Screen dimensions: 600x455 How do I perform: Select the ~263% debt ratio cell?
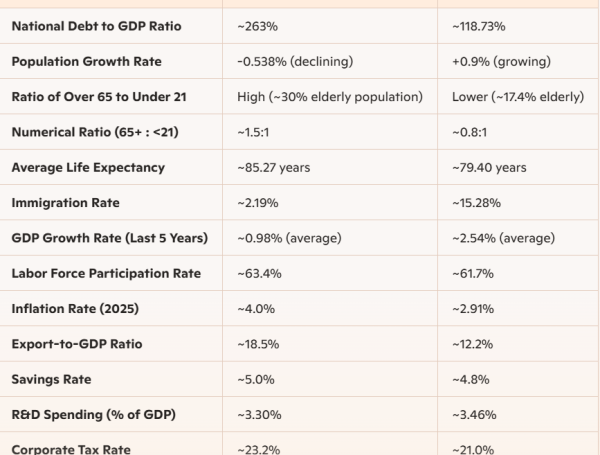coord(255,26)
